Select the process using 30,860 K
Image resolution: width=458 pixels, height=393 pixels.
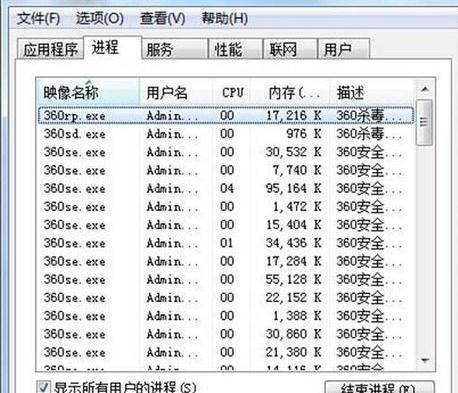(226, 334)
